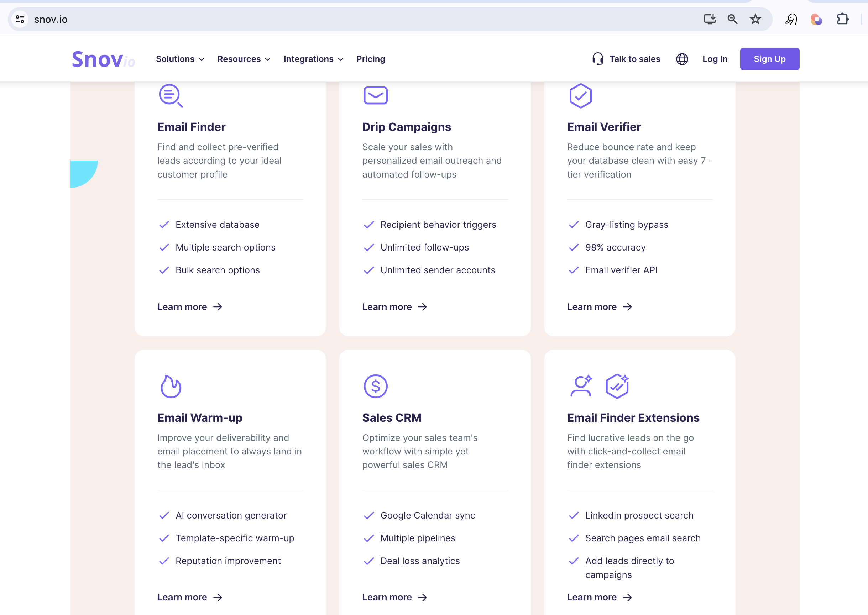The width and height of the screenshot is (868, 615).
Task: Click the Email Finder Extensions person icon
Action: (581, 386)
